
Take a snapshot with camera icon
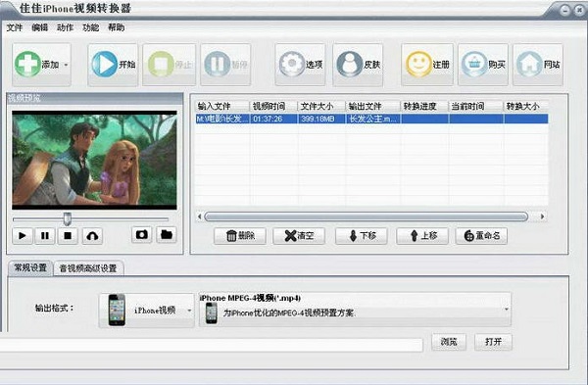pos(142,235)
